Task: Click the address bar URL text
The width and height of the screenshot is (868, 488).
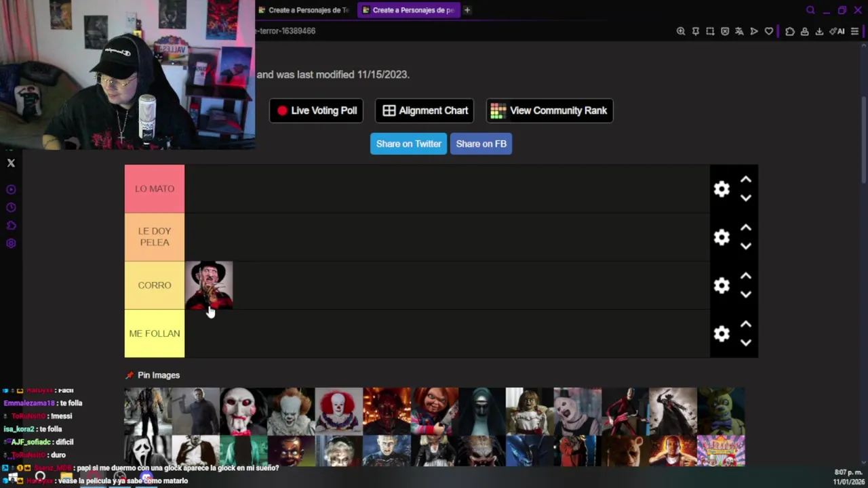Action: pos(285,31)
